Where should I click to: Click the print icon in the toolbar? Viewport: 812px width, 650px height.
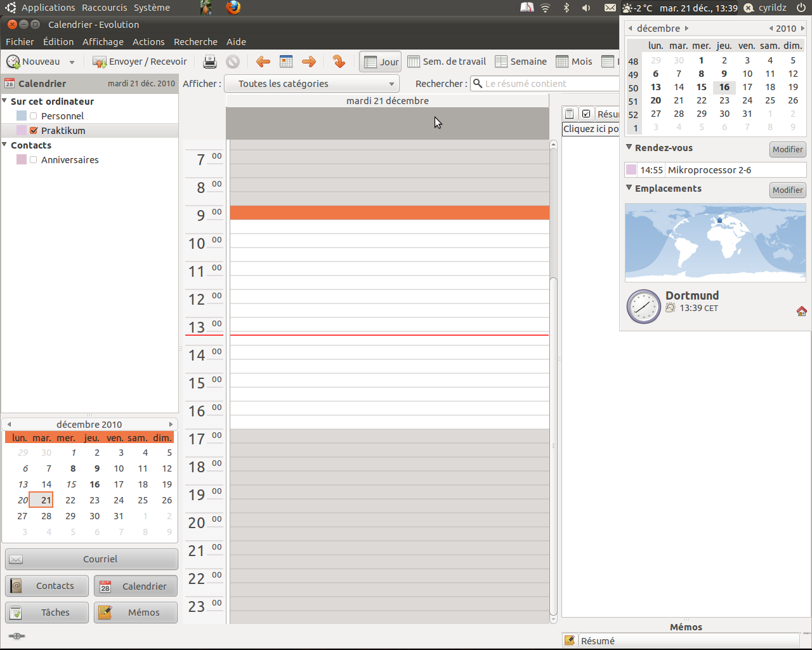pos(210,62)
